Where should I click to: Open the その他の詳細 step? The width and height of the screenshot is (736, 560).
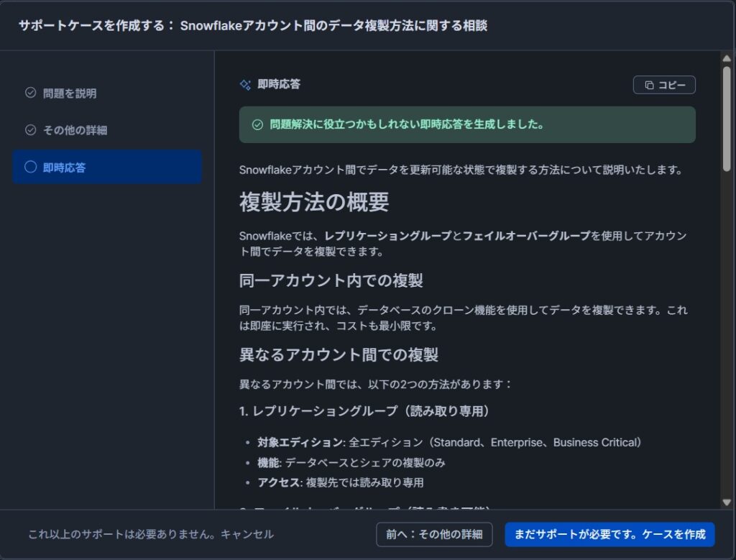pyautogui.click(x=108, y=130)
